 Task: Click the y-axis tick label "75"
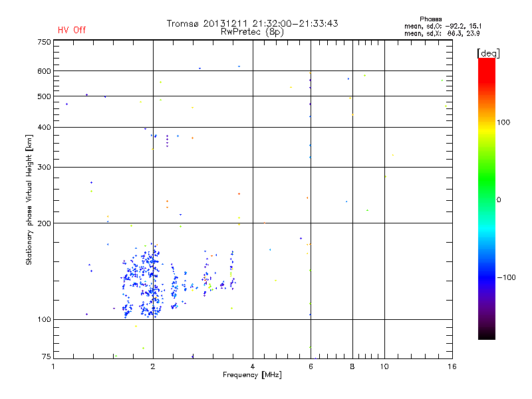pyautogui.click(x=47, y=356)
